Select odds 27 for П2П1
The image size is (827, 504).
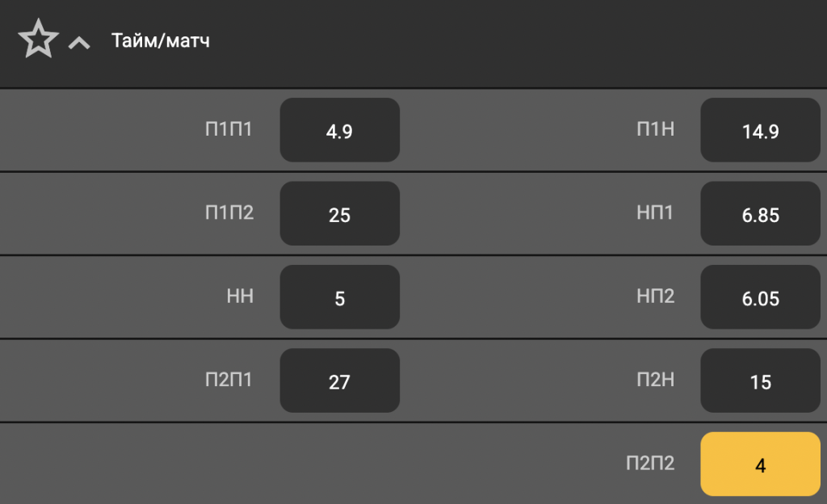click(x=339, y=380)
